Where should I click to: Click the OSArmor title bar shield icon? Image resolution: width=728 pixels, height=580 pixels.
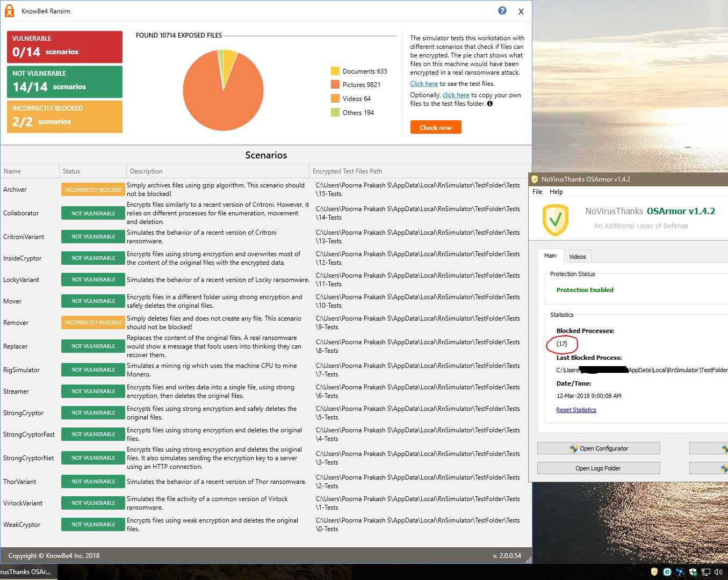(x=535, y=179)
